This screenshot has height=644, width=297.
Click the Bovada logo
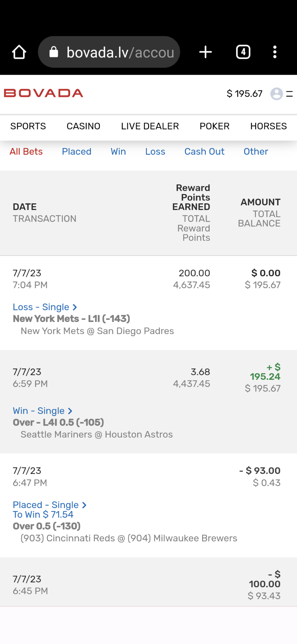click(x=44, y=93)
